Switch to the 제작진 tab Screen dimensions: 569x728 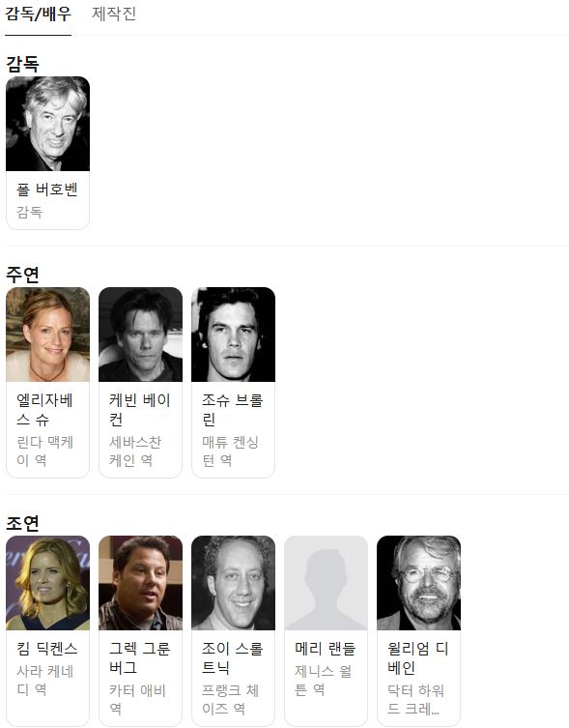[114, 14]
